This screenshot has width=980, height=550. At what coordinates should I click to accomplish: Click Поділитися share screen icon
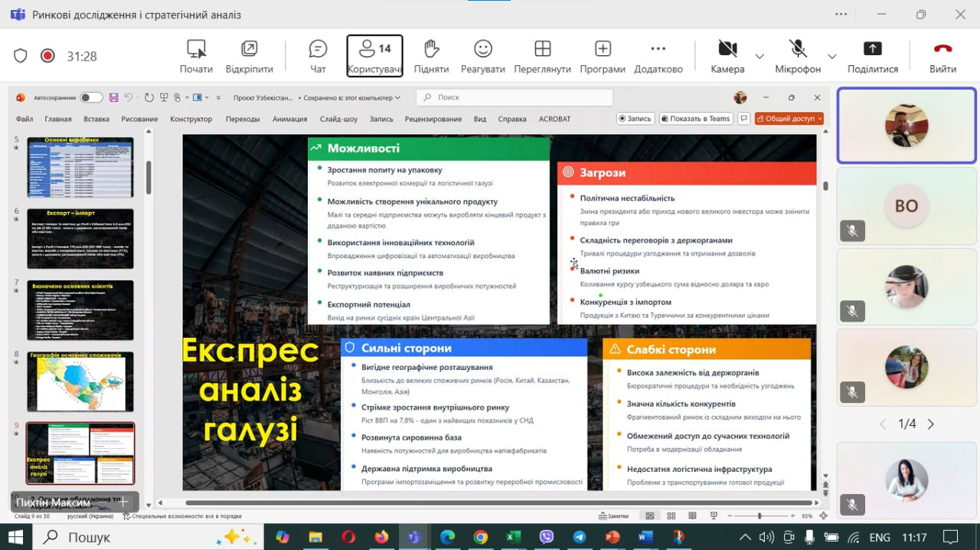tap(872, 50)
